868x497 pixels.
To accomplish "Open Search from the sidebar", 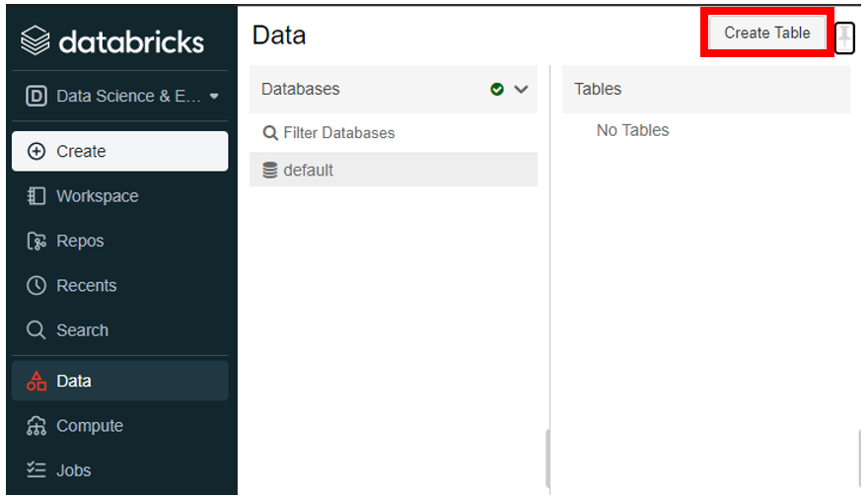I will [x=119, y=330].
